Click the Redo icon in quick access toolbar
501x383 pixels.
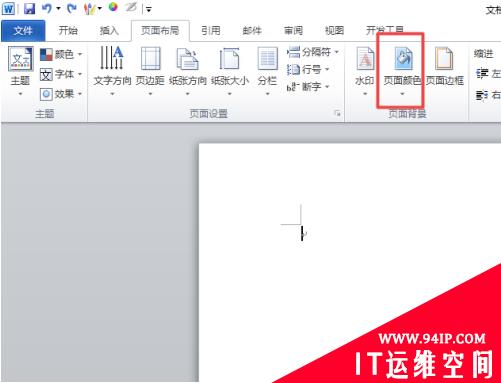pos(72,8)
